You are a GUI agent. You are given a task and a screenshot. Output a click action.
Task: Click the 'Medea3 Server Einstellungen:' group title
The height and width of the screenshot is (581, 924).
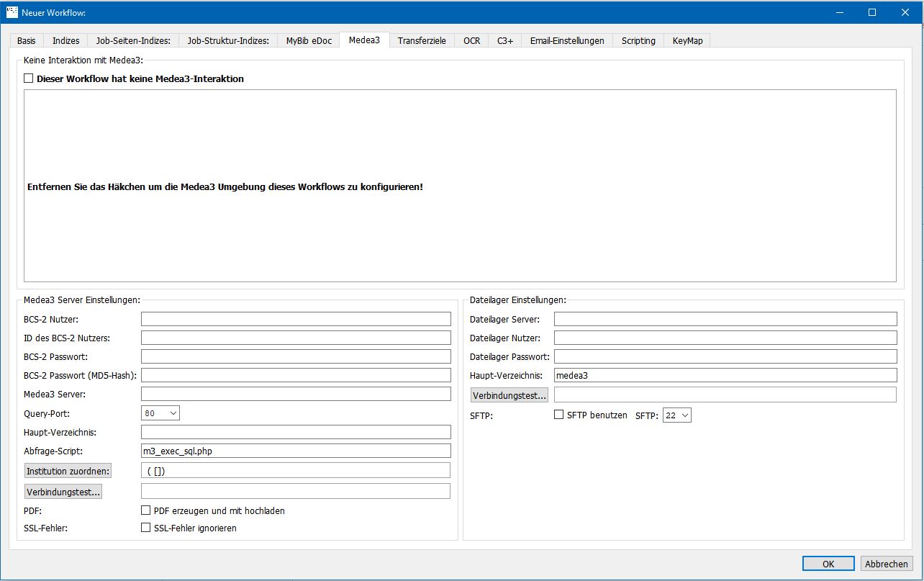(81, 299)
